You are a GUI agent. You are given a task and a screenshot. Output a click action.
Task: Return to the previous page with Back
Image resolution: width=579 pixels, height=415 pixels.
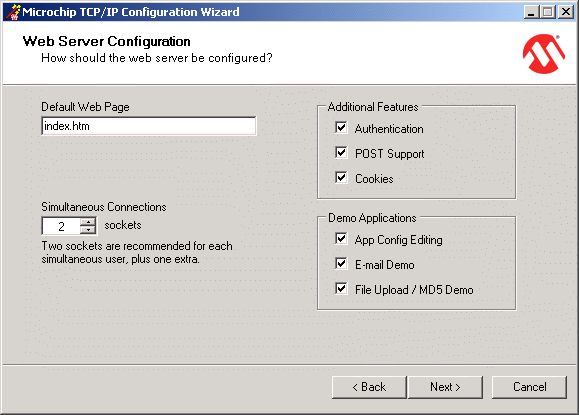(369, 387)
